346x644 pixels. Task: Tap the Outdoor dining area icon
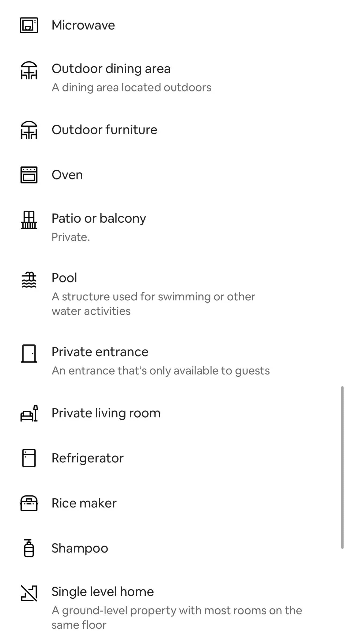click(29, 70)
